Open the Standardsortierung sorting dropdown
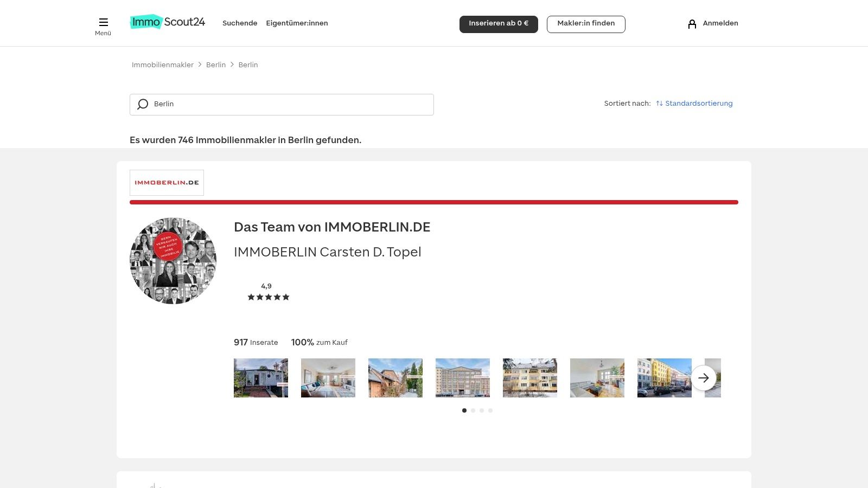Image resolution: width=868 pixels, height=488 pixels. coord(699,104)
